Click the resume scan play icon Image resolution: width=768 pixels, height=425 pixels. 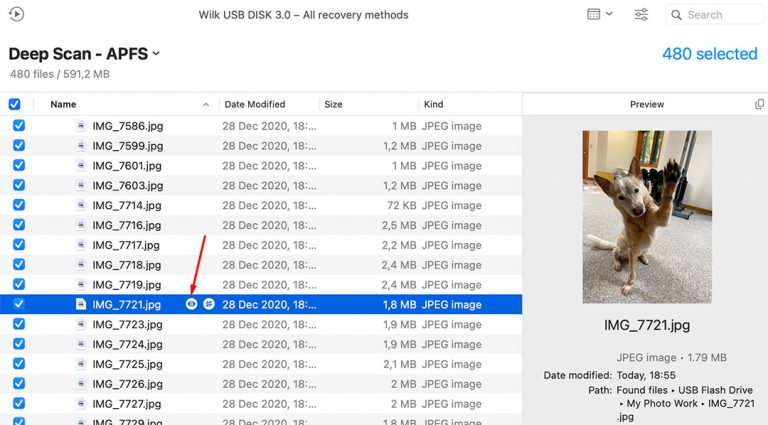coord(16,15)
